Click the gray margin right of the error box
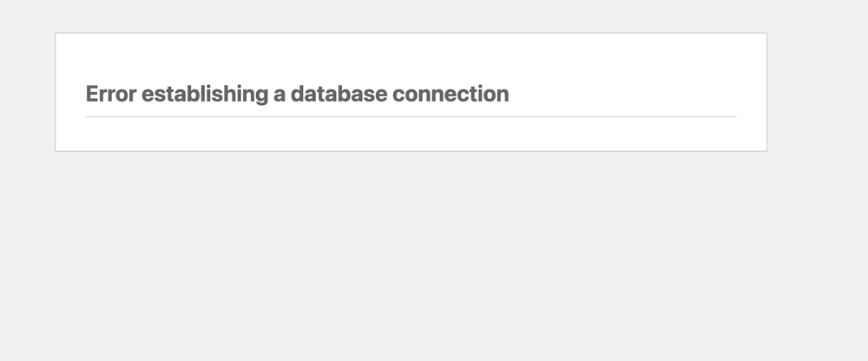868x361 pixels. pos(818,92)
